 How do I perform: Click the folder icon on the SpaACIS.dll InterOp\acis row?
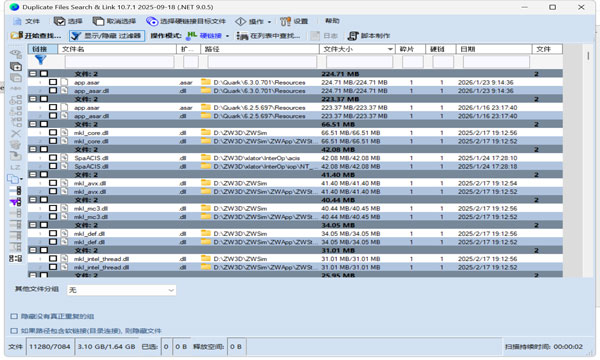(x=206, y=158)
